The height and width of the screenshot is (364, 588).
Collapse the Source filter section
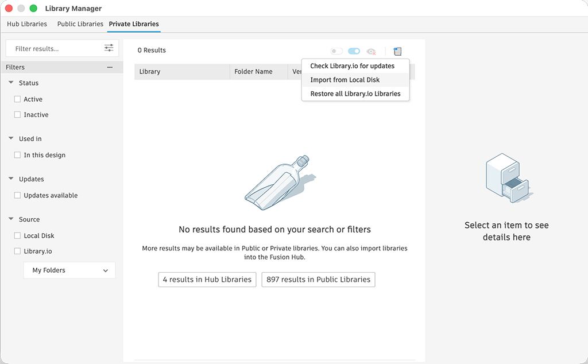(11, 219)
